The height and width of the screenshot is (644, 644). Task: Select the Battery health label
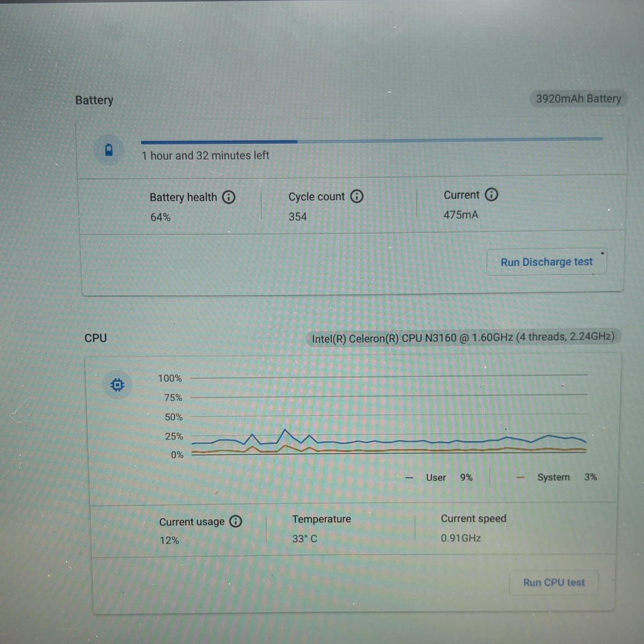coord(184,197)
